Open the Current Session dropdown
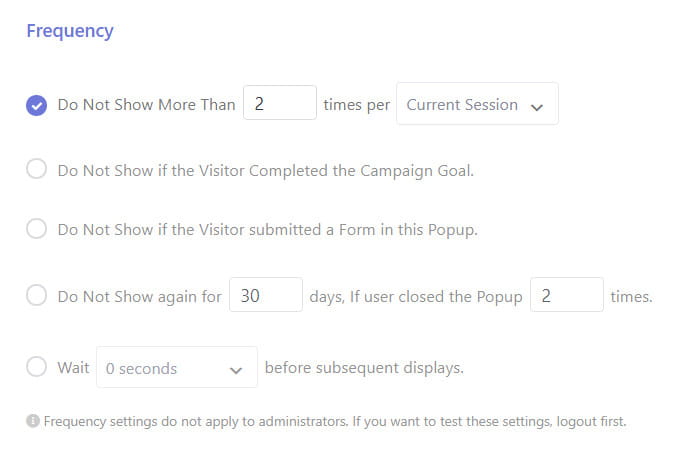This screenshot has height=473, width=681. (477, 105)
